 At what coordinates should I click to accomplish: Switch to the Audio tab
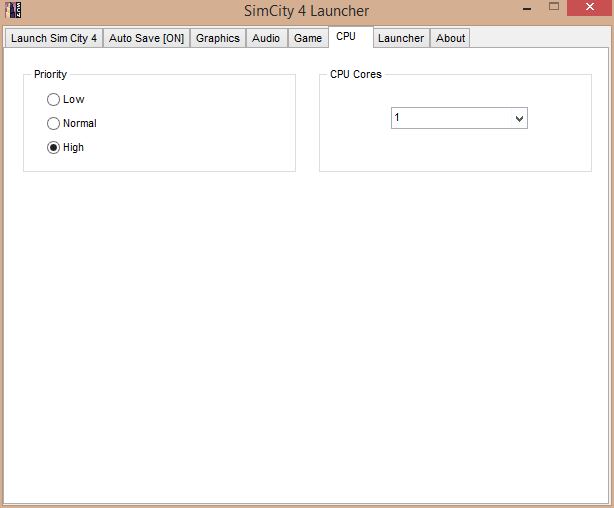coord(266,38)
